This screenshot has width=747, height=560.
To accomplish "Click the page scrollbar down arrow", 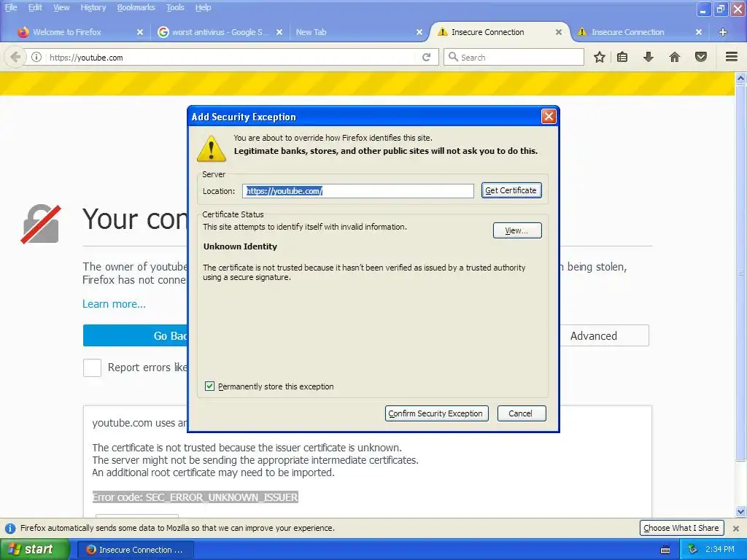I will click(x=741, y=512).
